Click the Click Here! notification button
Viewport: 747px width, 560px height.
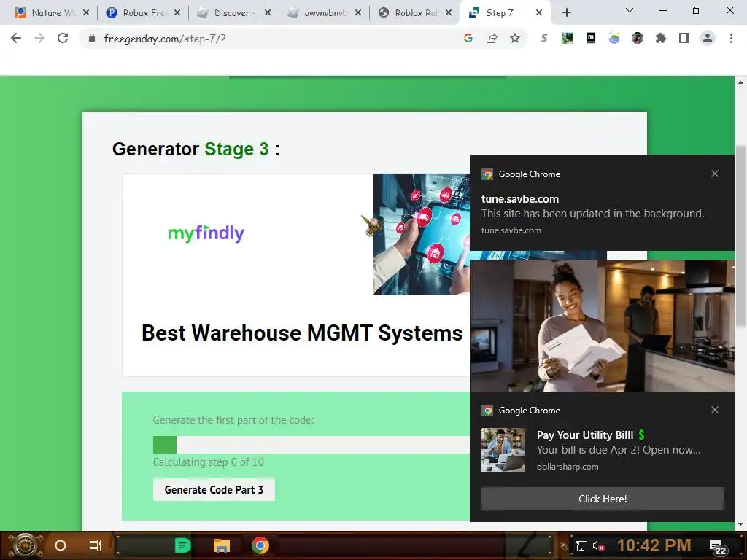602,499
